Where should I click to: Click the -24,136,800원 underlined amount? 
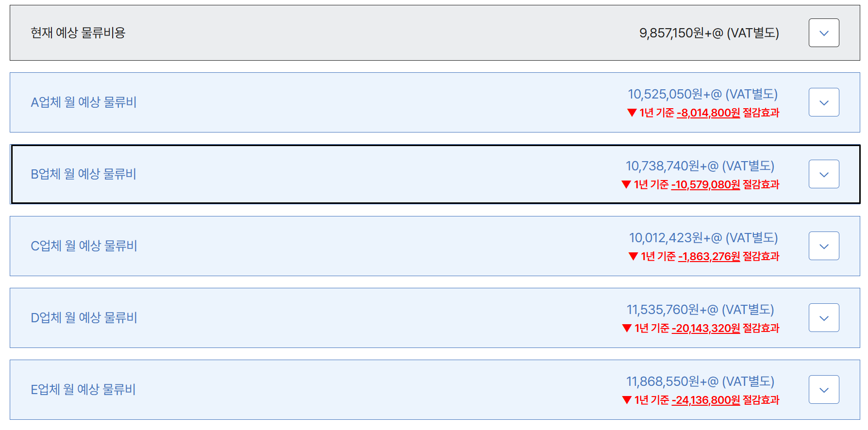tap(706, 400)
